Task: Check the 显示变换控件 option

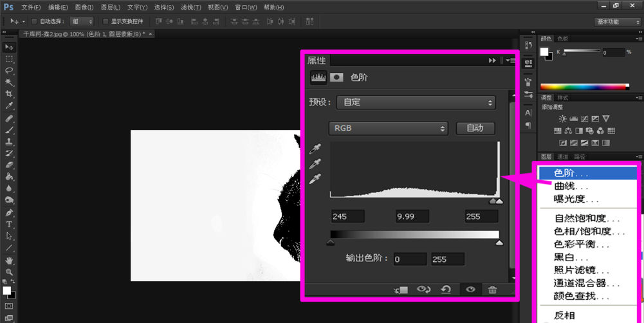Action: [x=106, y=21]
